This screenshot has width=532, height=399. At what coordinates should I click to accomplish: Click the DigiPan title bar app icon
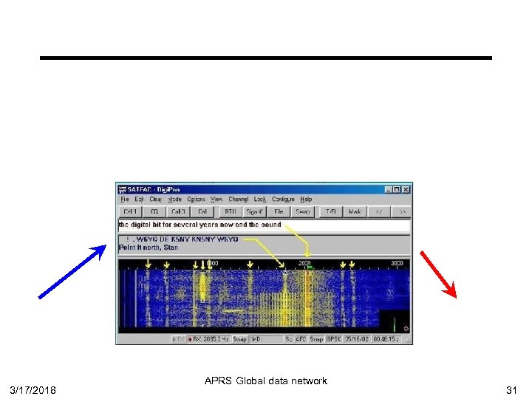click(x=122, y=189)
